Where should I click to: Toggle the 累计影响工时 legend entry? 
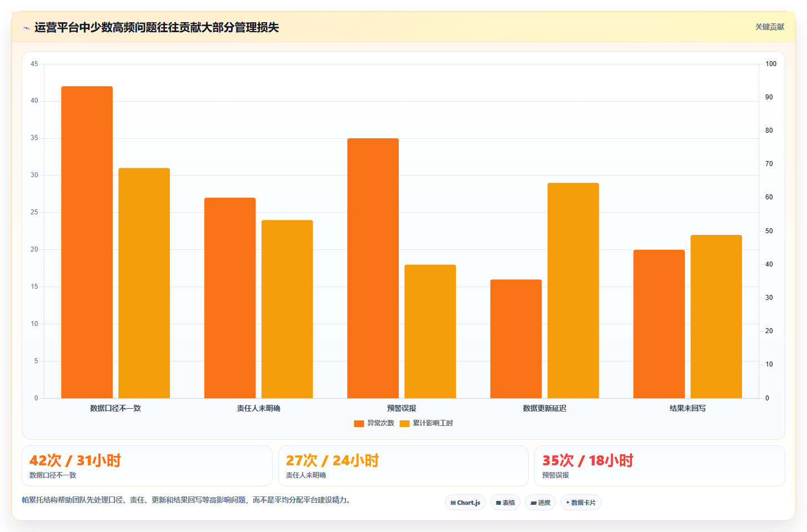coord(426,423)
